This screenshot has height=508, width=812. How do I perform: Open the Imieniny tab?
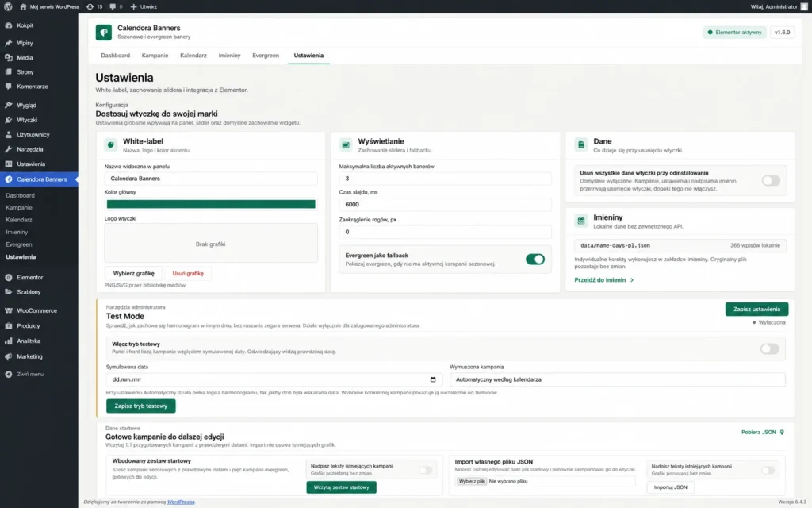coord(229,56)
